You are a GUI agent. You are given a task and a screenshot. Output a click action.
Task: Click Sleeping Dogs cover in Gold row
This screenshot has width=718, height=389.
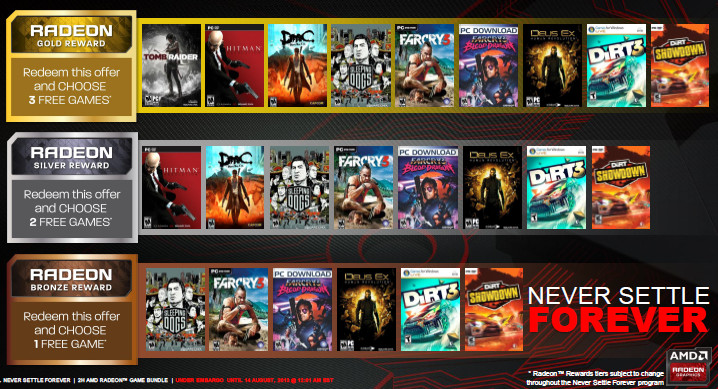tap(361, 65)
